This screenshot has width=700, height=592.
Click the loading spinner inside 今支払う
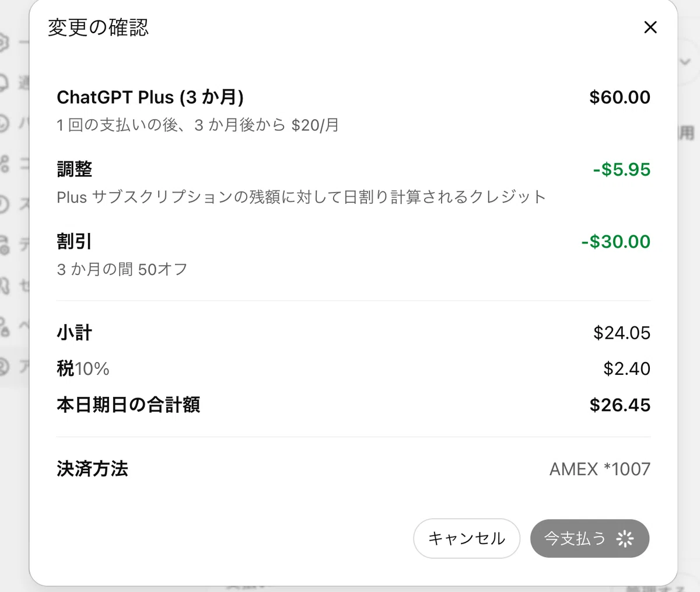(x=625, y=538)
